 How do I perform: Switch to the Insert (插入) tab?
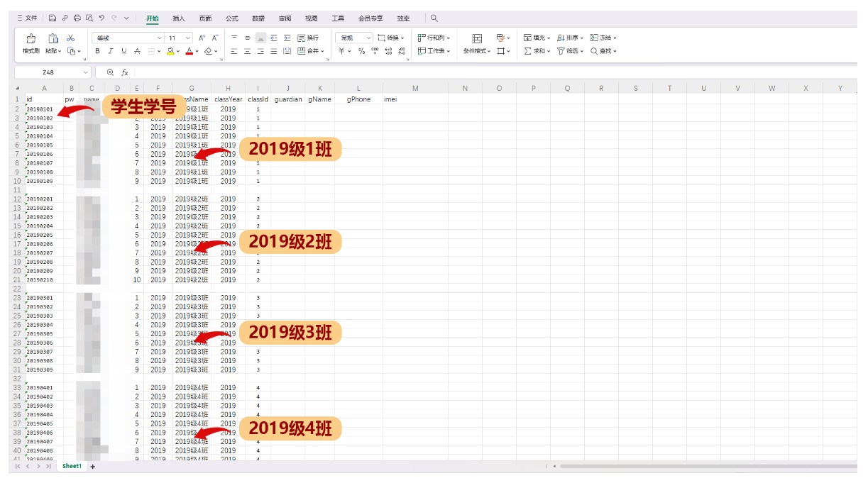(179, 18)
